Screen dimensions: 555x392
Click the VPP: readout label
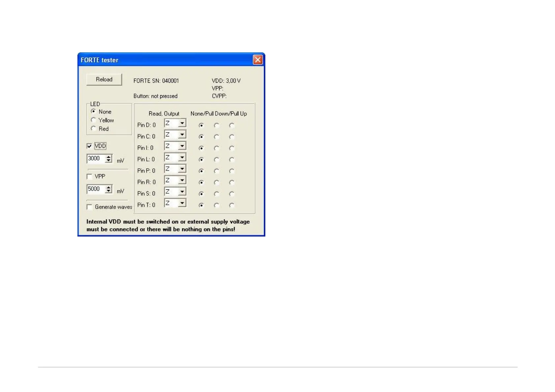click(x=218, y=88)
